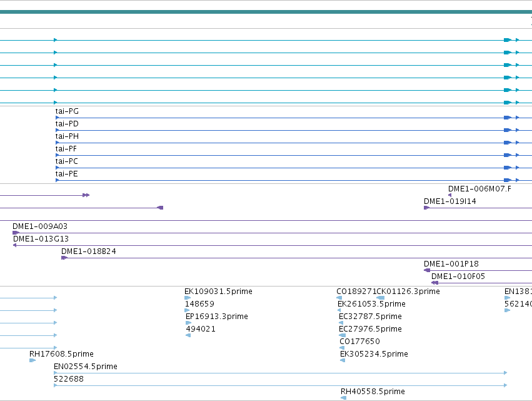The image size is (532, 401).
Task: Select the EC32787.5prime EST label
Action: [370, 317]
